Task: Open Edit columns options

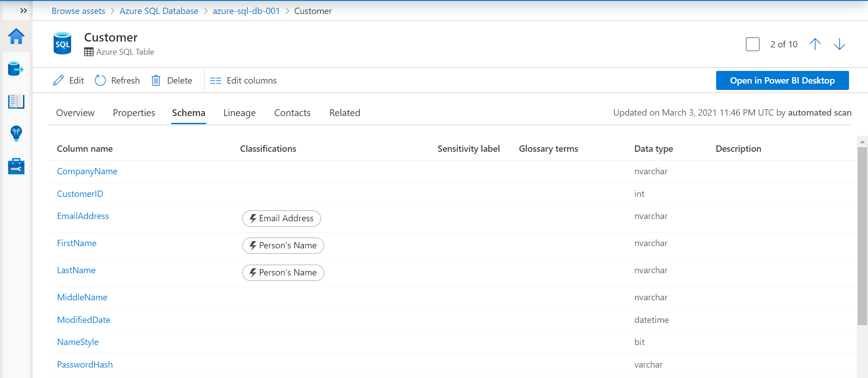Action: click(x=243, y=80)
